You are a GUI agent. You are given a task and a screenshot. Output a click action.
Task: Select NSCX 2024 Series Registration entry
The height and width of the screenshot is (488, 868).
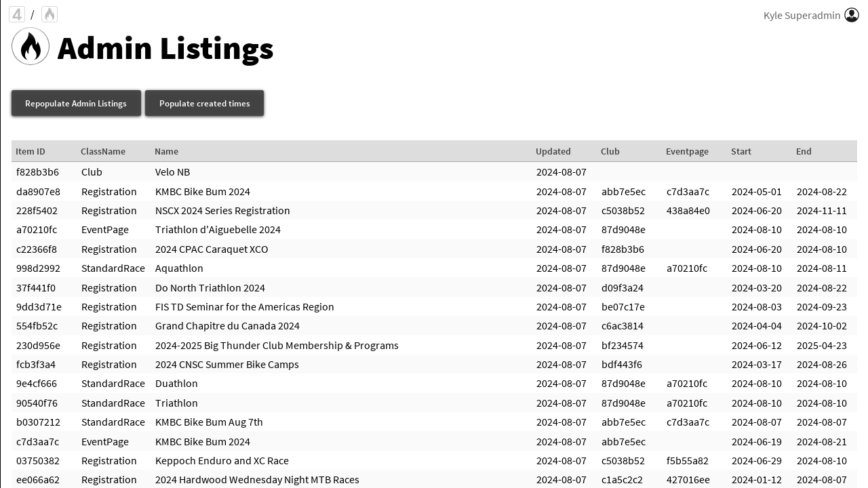222,211
